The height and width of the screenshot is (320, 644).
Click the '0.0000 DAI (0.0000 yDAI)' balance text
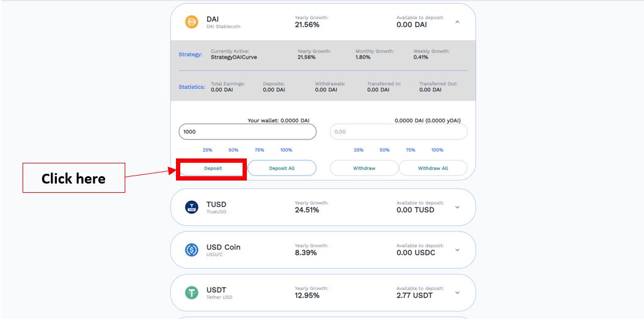point(428,121)
